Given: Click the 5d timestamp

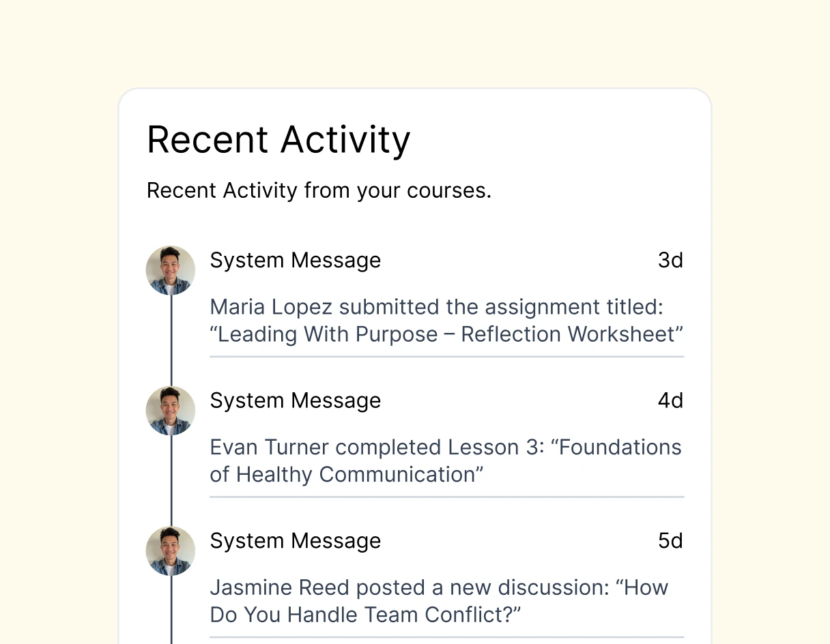Looking at the screenshot, I should tap(670, 540).
